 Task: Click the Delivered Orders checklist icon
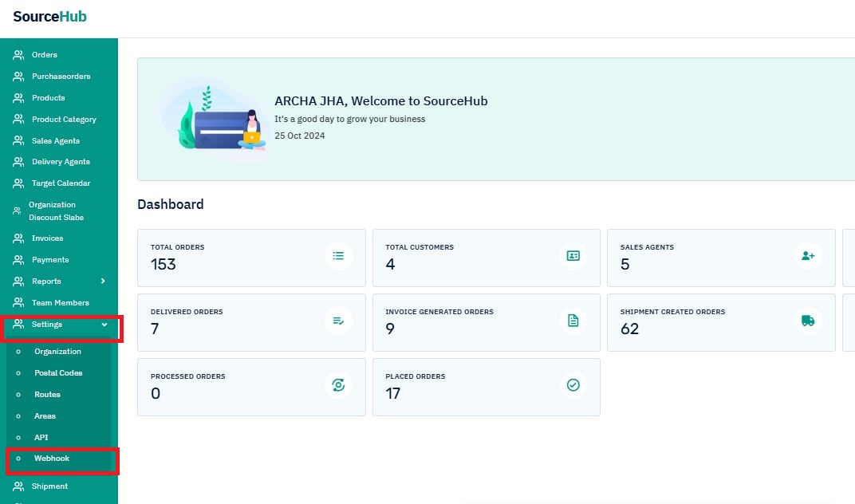click(338, 321)
